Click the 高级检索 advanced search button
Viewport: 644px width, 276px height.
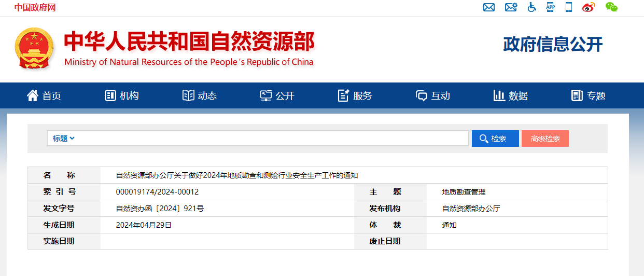[x=545, y=139]
